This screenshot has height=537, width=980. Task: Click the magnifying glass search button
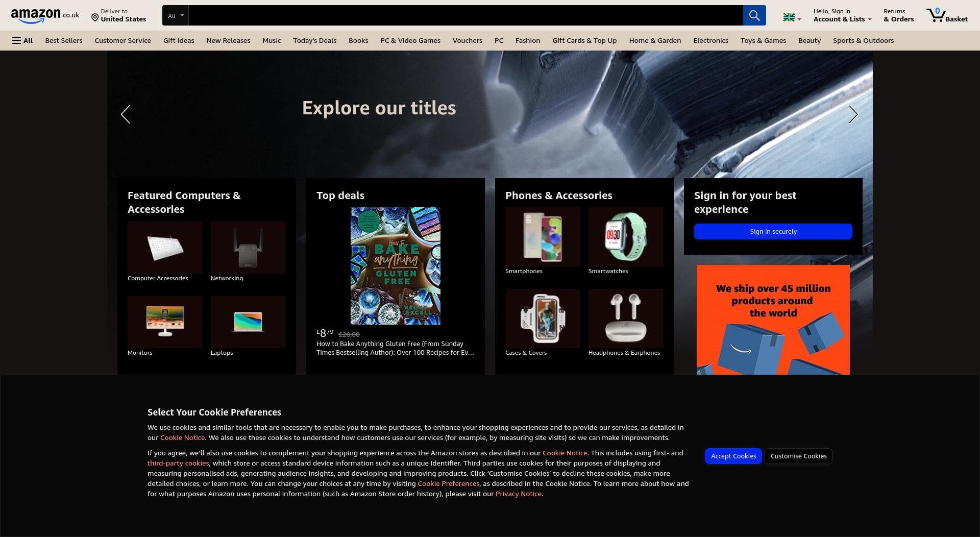coord(754,15)
